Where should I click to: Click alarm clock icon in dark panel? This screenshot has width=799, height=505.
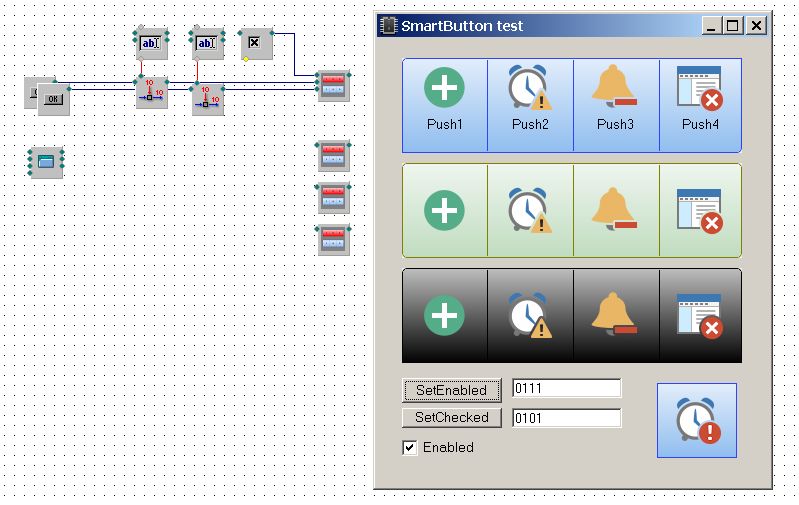529,315
